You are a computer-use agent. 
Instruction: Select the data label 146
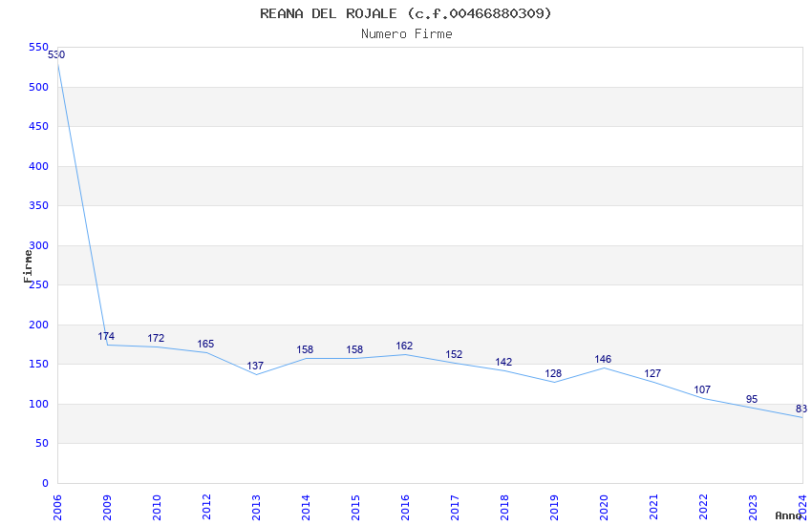tap(604, 359)
